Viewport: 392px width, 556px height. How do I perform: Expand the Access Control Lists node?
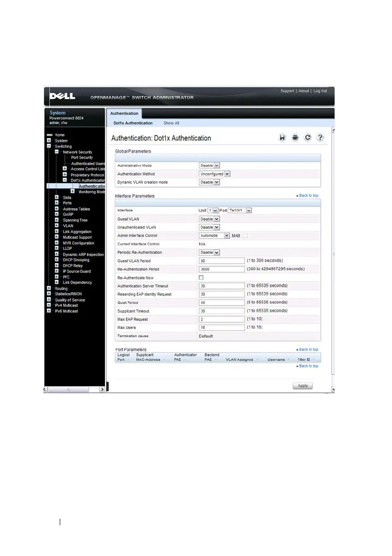point(64,169)
